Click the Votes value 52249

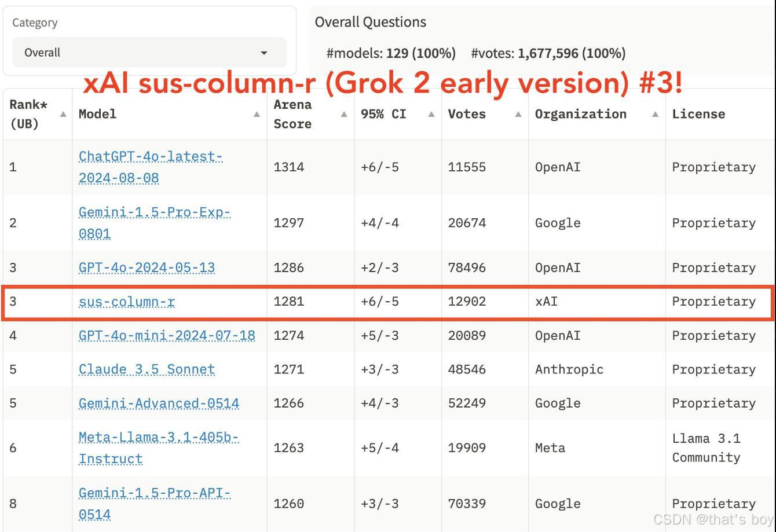(467, 403)
